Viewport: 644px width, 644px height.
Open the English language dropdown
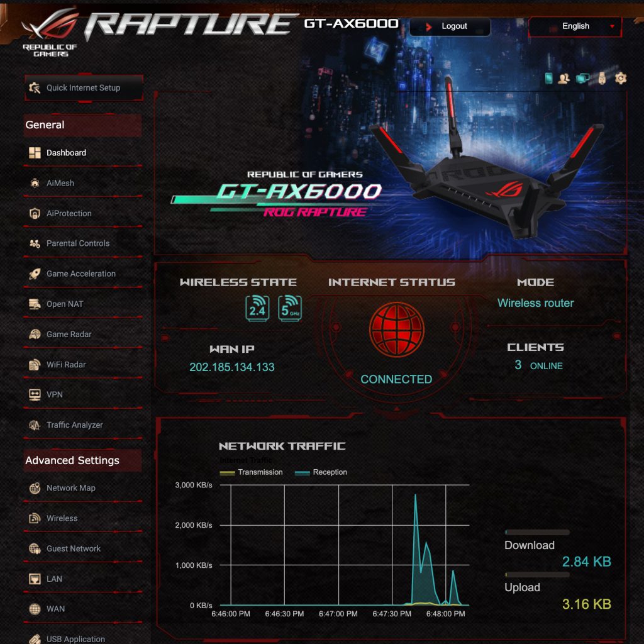[x=575, y=26]
